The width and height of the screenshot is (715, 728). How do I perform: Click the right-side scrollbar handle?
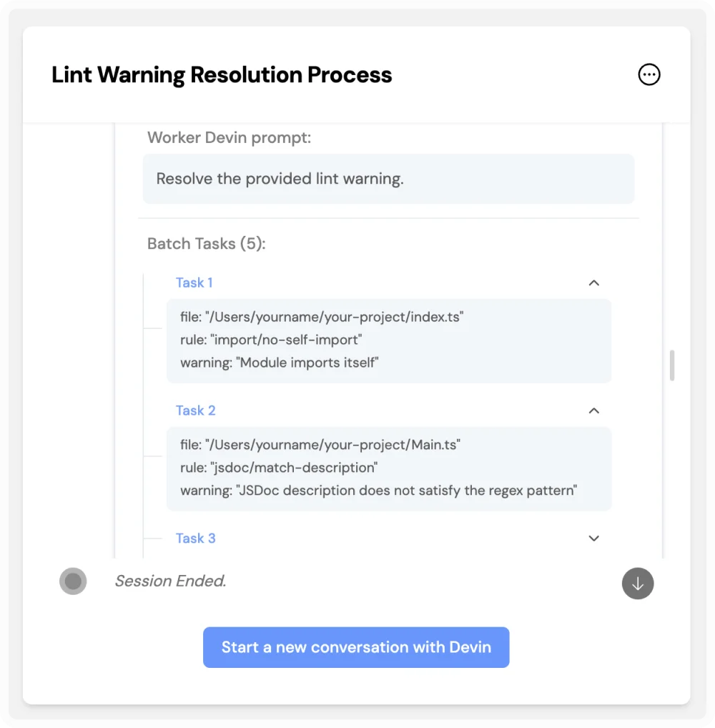click(x=671, y=365)
